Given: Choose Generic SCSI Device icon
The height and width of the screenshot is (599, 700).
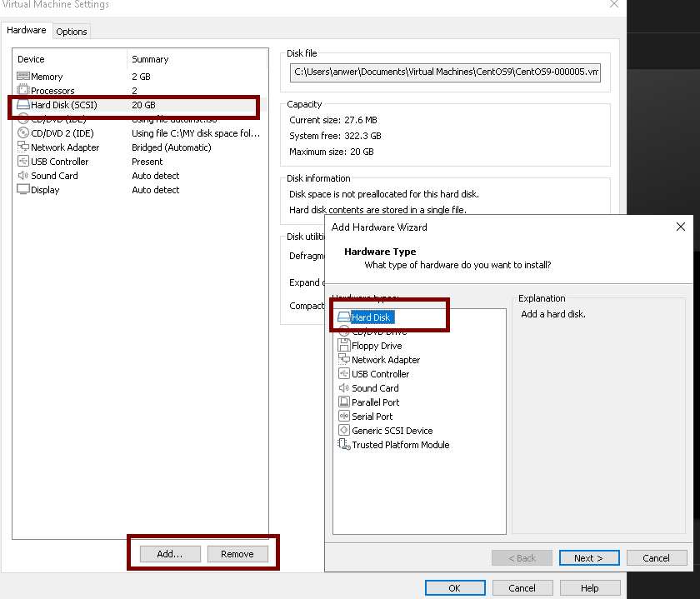Looking at the screenshot, I should 343,430.
